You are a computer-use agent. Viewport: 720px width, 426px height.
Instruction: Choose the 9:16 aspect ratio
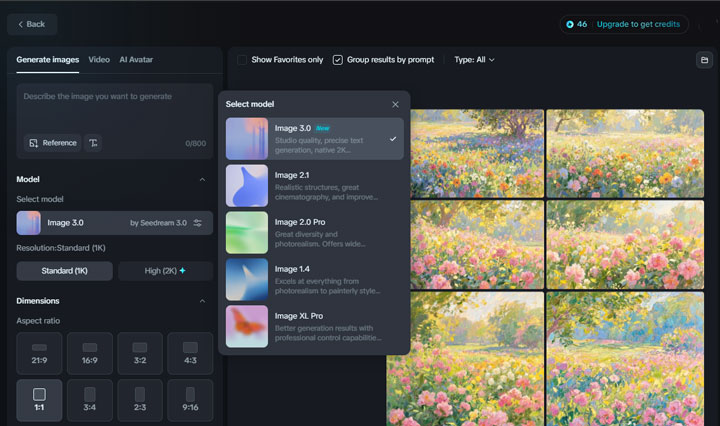191,400
